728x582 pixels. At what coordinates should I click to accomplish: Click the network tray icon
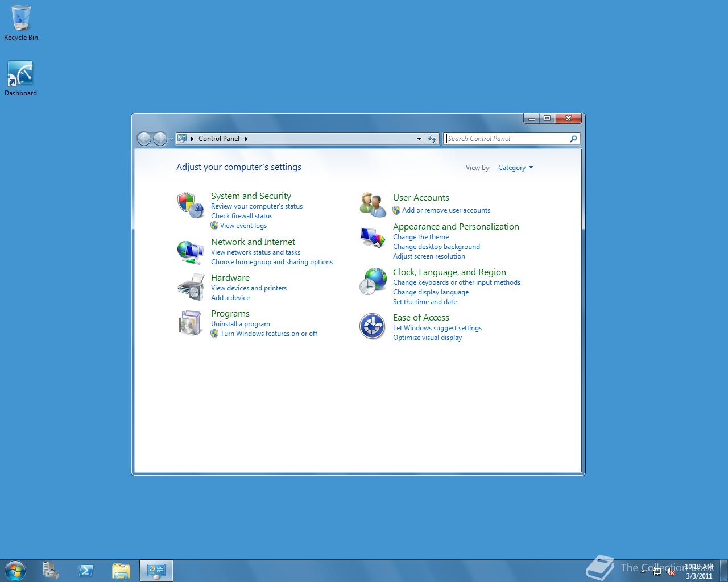(x=657, y=572)
